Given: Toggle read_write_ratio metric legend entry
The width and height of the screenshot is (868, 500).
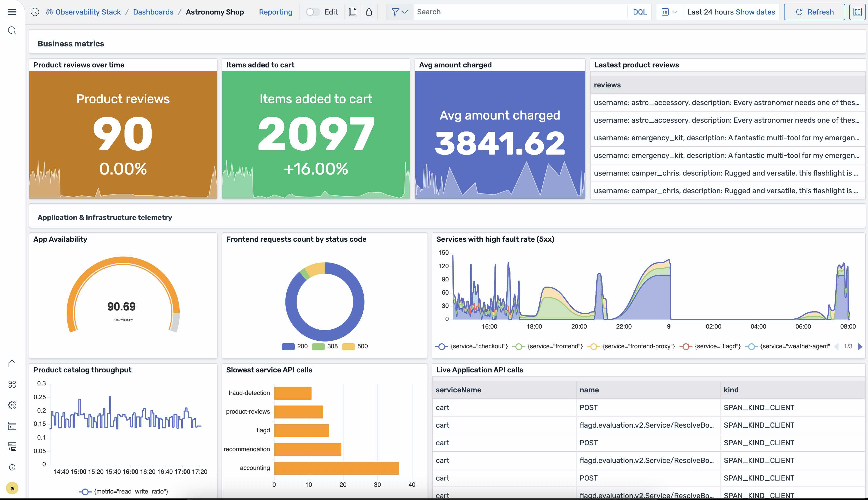Looking at the screenshot, I should [124, 491].
